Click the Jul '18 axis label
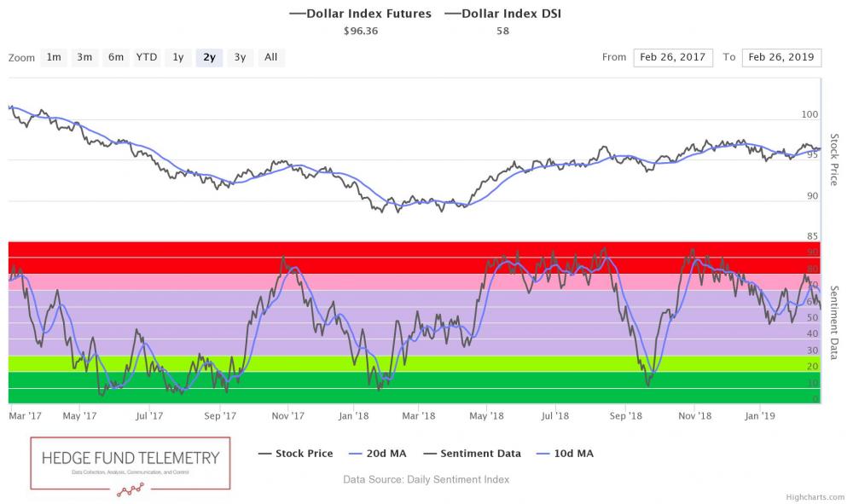The width and height of the screenshot is (853, 504). point(555,416)
